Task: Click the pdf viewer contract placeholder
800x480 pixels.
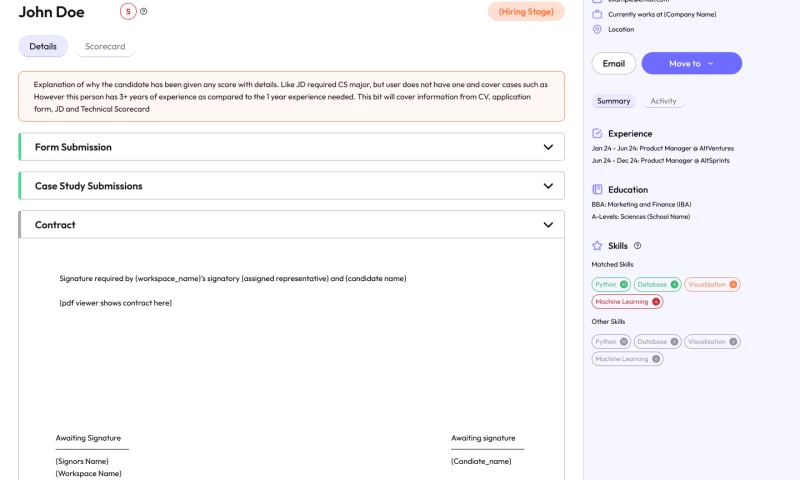Action: tap(116, 303)
